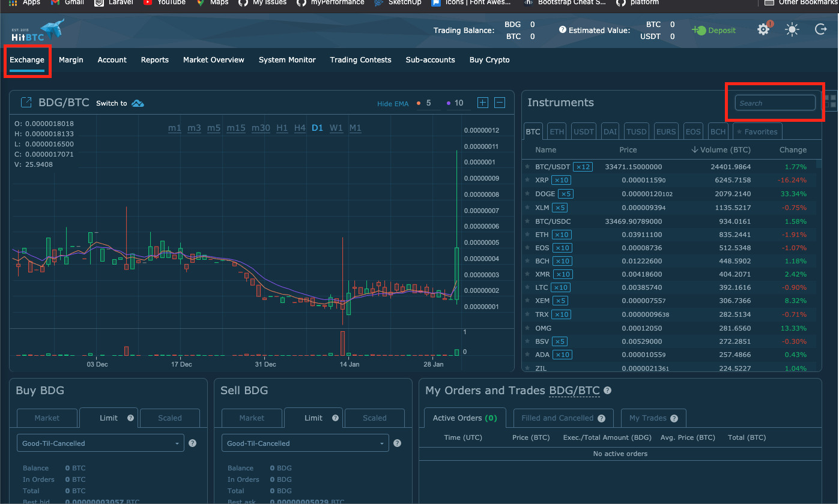839x504 pixels.
Task: Click the Deposit button
Action: click(x=713, y=30)
